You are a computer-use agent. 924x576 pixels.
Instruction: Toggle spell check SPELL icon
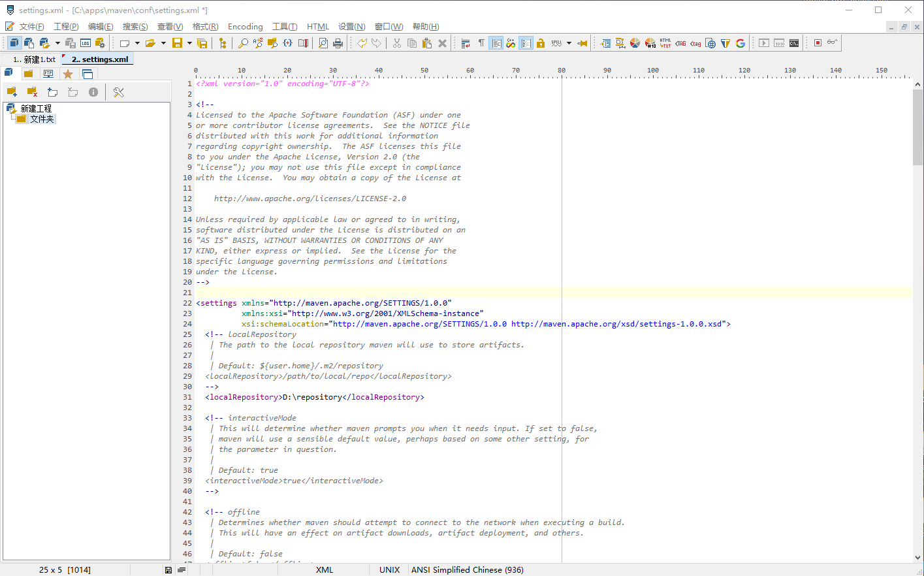[x=556, y=43]
